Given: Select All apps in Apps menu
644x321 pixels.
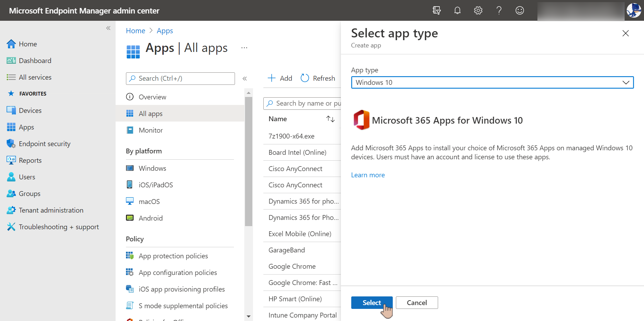Looking at the screenshot, I should (x=180, y=114).
